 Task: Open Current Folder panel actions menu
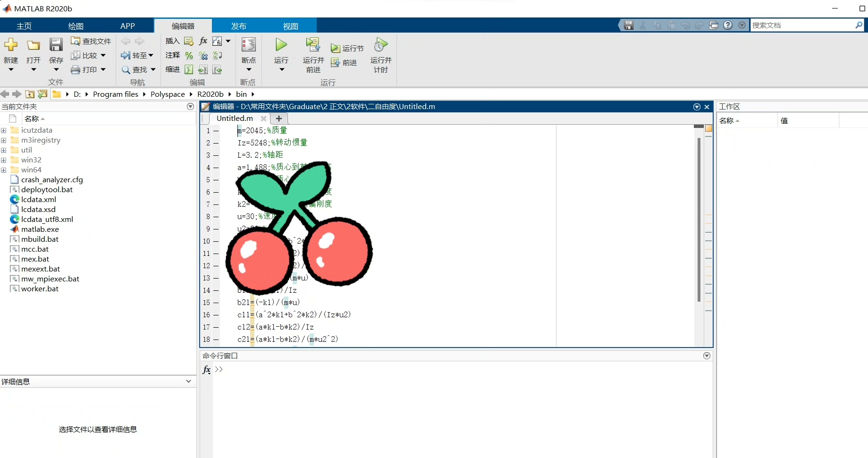pyautogui.click(x=190, y=106)
